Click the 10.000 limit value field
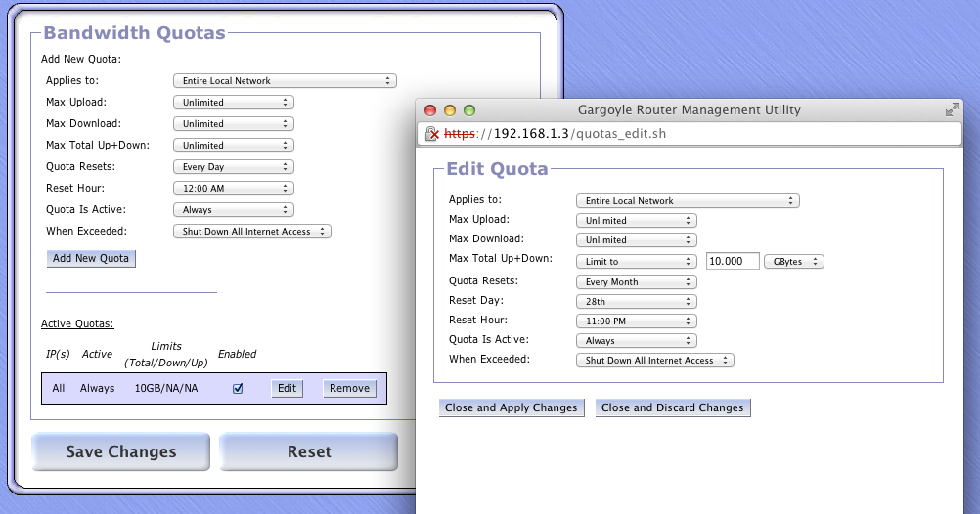The height and width of the screenshot is (514, 980). point(733,261)
